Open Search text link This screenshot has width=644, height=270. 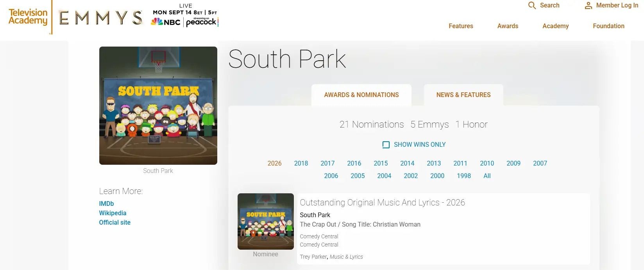point(549,5)
